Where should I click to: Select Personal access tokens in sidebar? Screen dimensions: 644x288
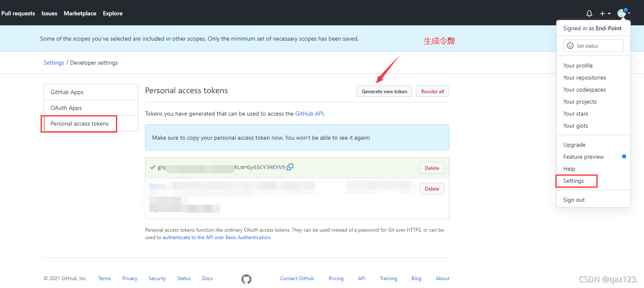91,123
